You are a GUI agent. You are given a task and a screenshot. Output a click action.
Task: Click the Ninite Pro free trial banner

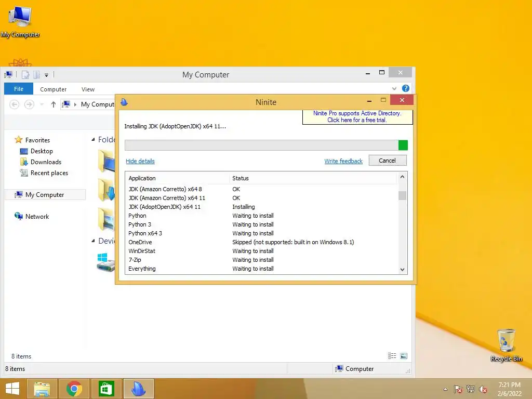[x=357, y=117]
